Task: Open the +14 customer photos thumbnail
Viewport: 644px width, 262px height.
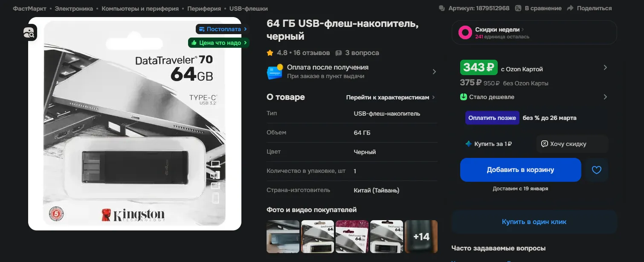Action: pos(421,236)
